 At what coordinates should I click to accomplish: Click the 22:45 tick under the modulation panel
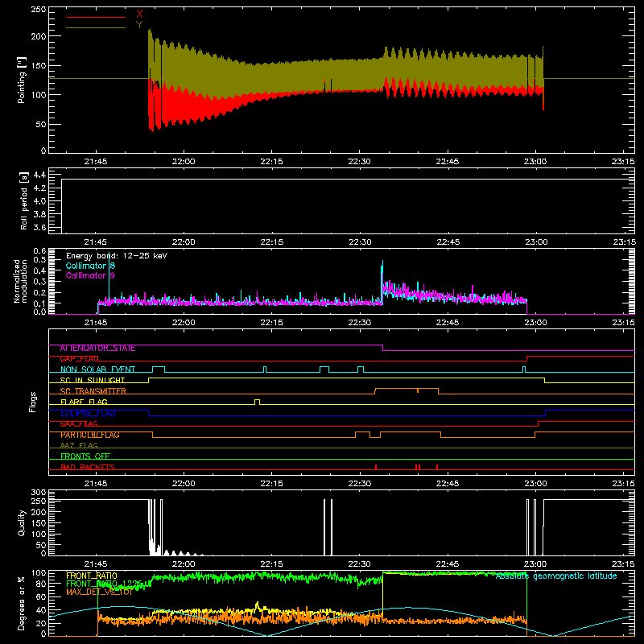click(448, 323)
